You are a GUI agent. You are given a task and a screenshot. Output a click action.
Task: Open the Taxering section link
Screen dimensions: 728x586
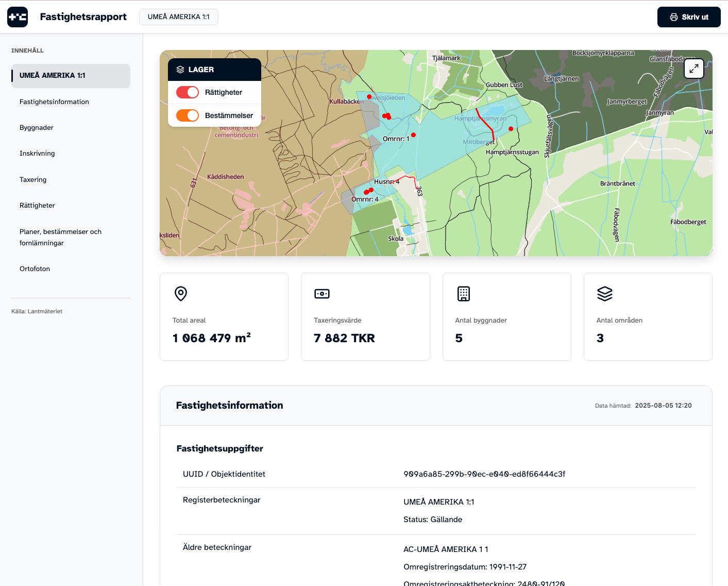tap(33, 180)
